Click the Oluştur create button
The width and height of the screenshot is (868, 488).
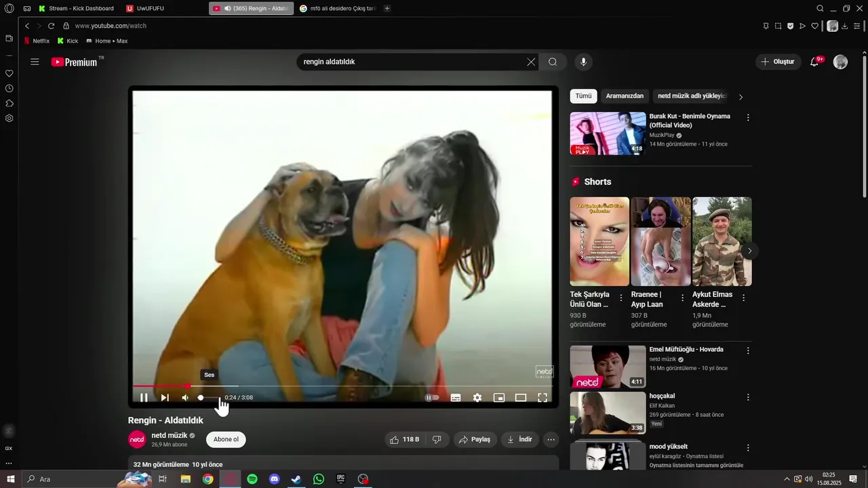coord(778,62)
